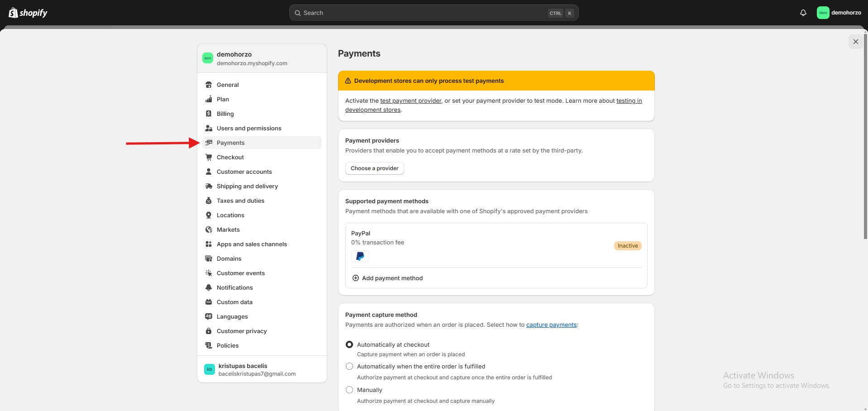This screenshot has height=411, width=868.
Task: Click the Shopify logo in top bar
Action: [x=28, y=13]
